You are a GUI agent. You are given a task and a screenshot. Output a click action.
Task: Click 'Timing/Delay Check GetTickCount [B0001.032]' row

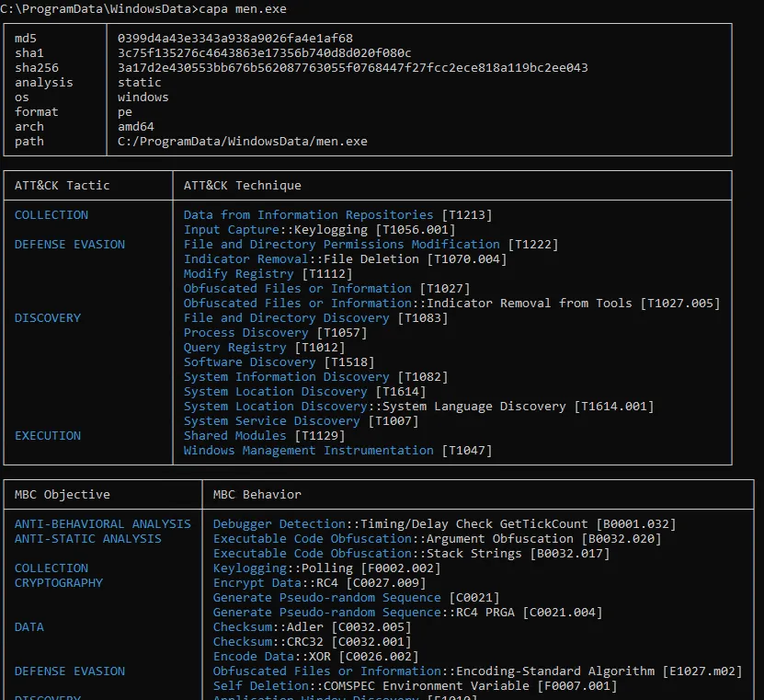[x=444, y=524]
